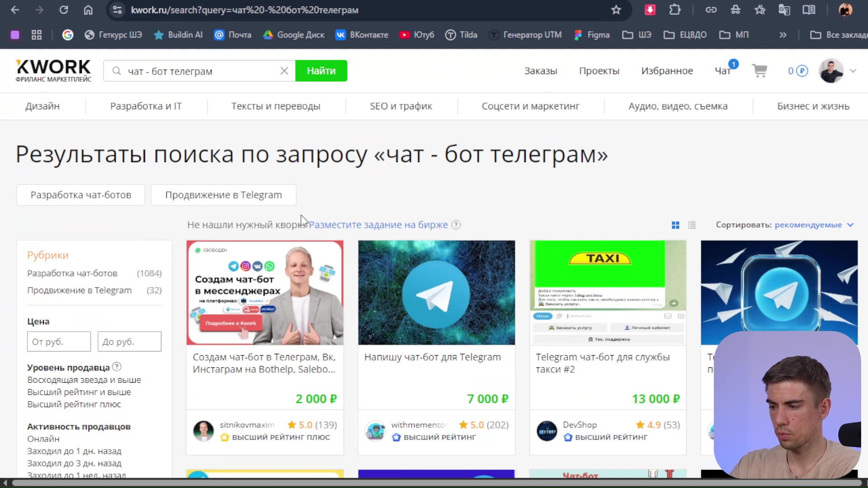This screenshot has height=488, width=868.
Task: Click the Разместите задание на бирже link
Action: (x=378, y=225)
